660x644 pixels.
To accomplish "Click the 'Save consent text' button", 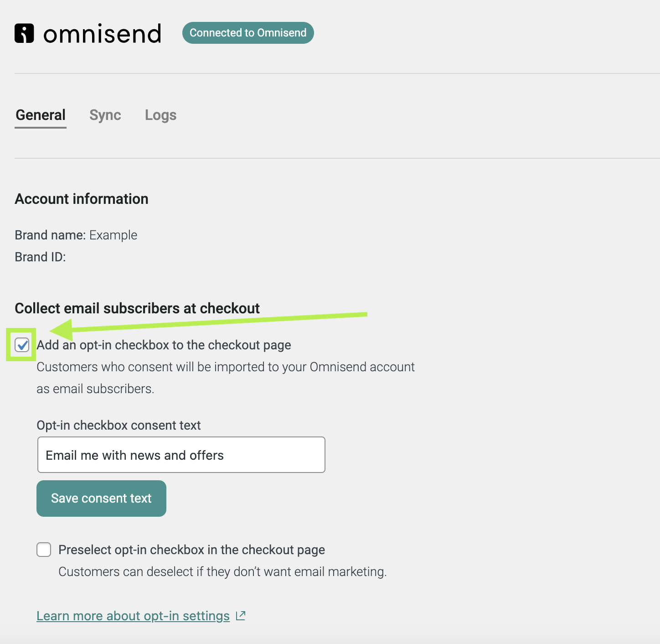I will coord(101,499).
